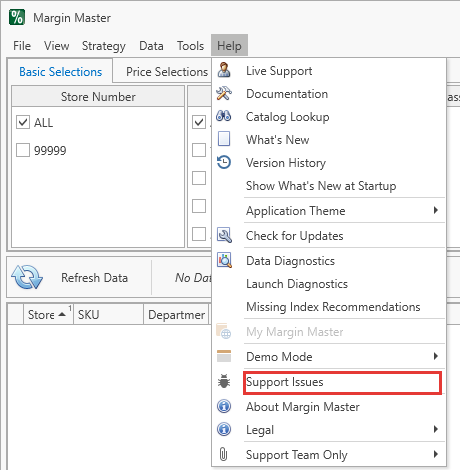Click the What's New page icon
460x470 pixels.
224,139
